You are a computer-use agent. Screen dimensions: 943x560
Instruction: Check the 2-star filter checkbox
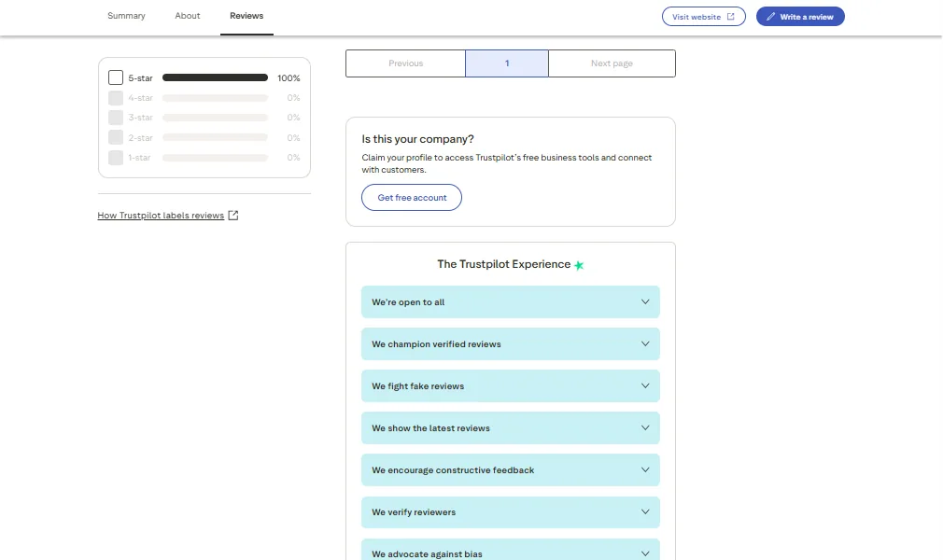pyautogui.click(x=116, y=137)
